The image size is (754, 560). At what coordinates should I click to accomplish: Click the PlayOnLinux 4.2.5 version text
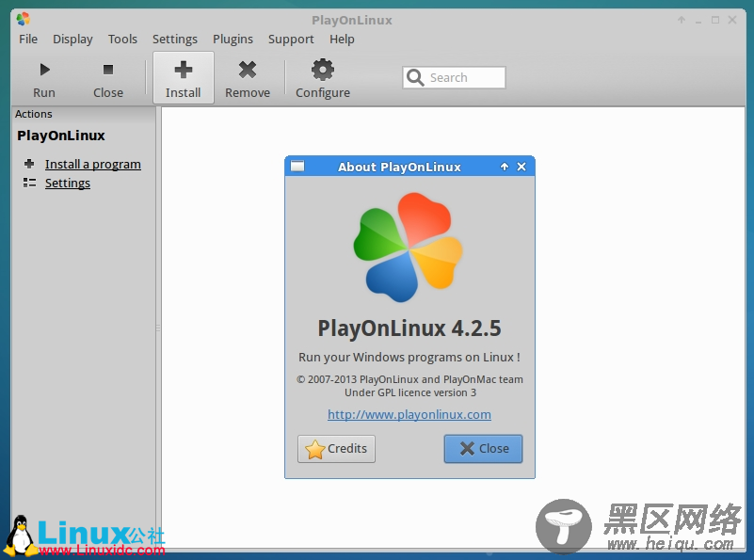tap(409, 328)
